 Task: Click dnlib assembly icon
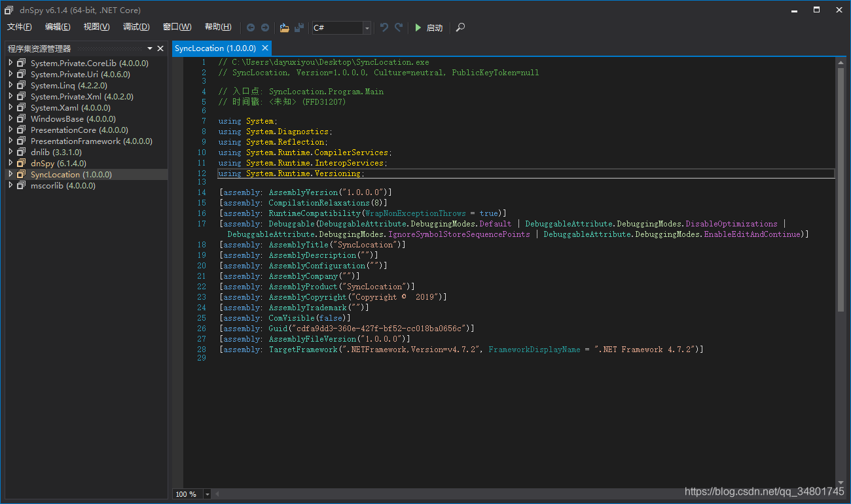tap(22, 152)
